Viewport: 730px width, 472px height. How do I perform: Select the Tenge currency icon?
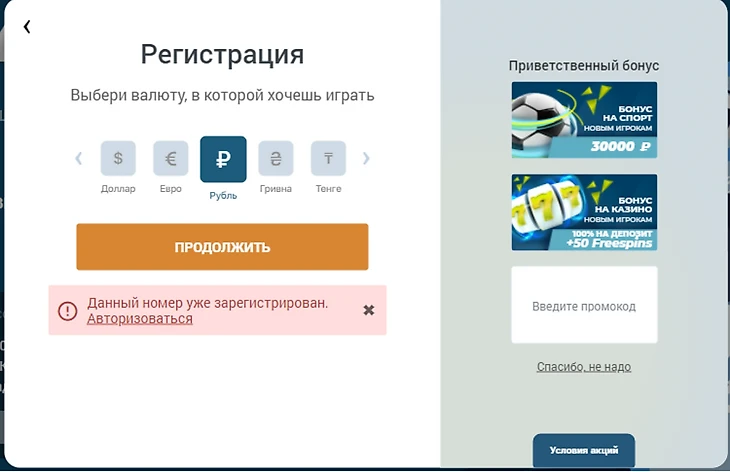(x=328, y=158)
